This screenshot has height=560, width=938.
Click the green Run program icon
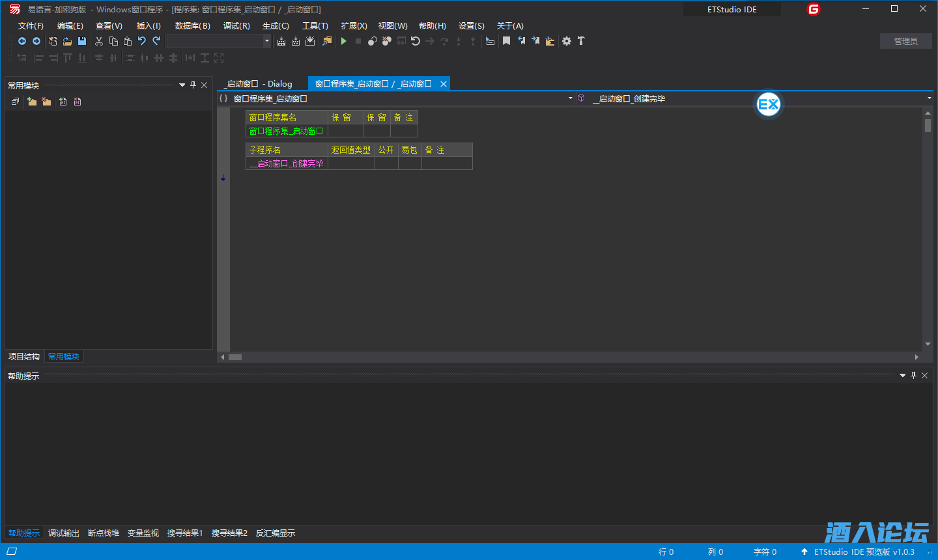click(x=343, y=41)
